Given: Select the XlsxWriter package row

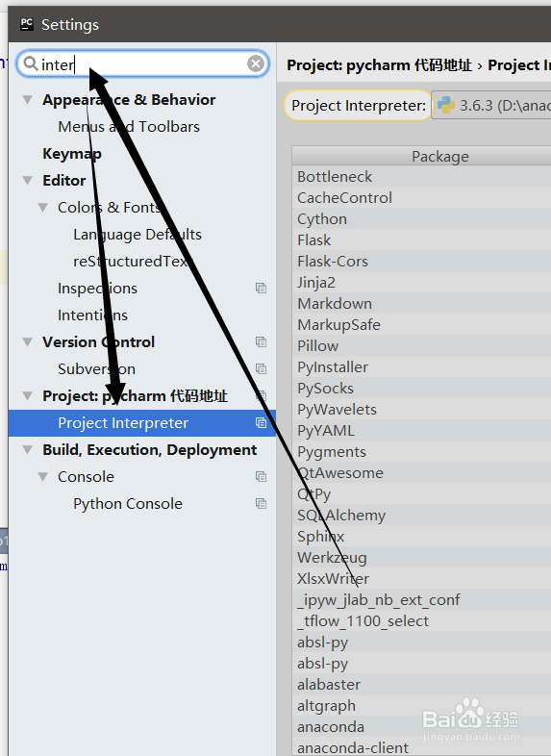Looking at the screenshot, I should tap(421, 579).
